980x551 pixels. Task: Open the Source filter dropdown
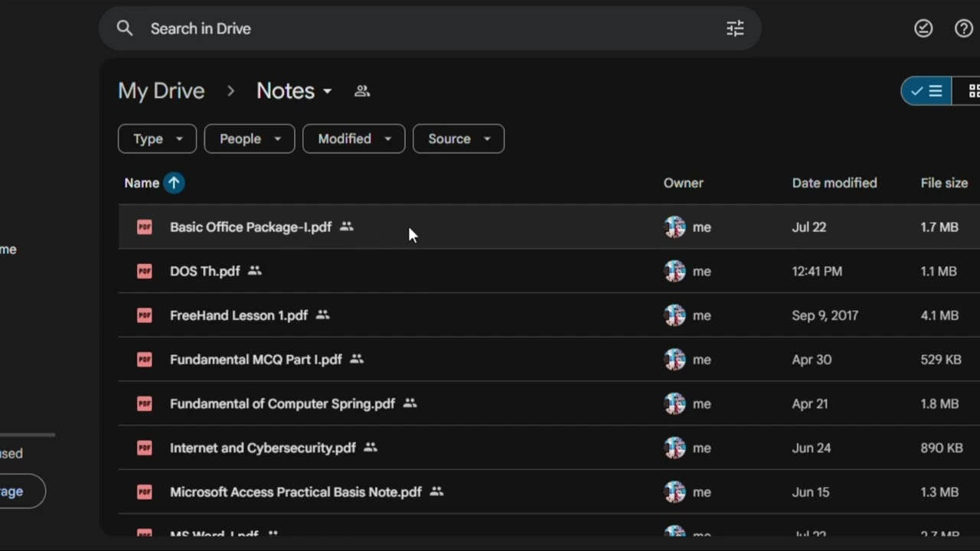point(459,139)
